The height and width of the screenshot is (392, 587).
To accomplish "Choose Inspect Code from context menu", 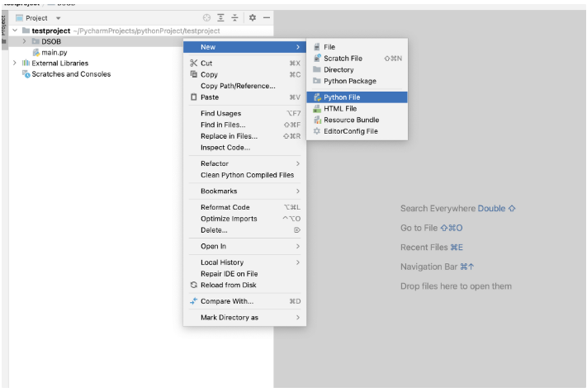I will pos(245,148).
